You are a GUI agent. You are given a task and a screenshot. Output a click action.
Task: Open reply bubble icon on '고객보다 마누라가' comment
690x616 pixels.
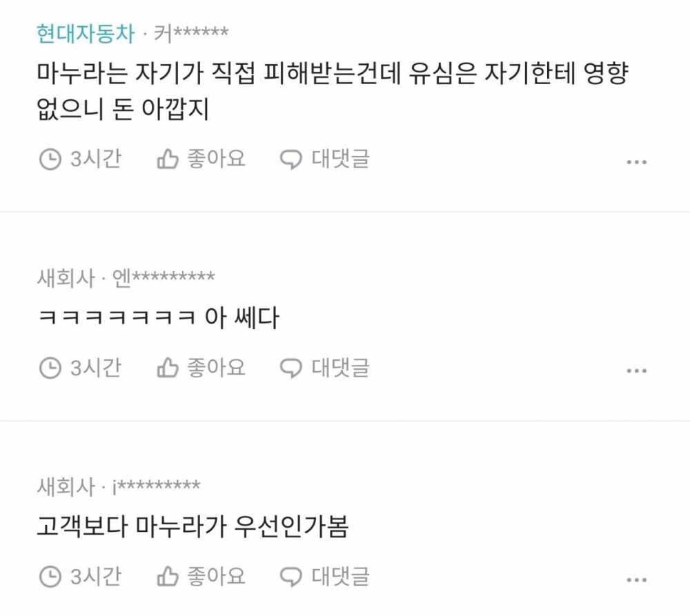[291, 577]
